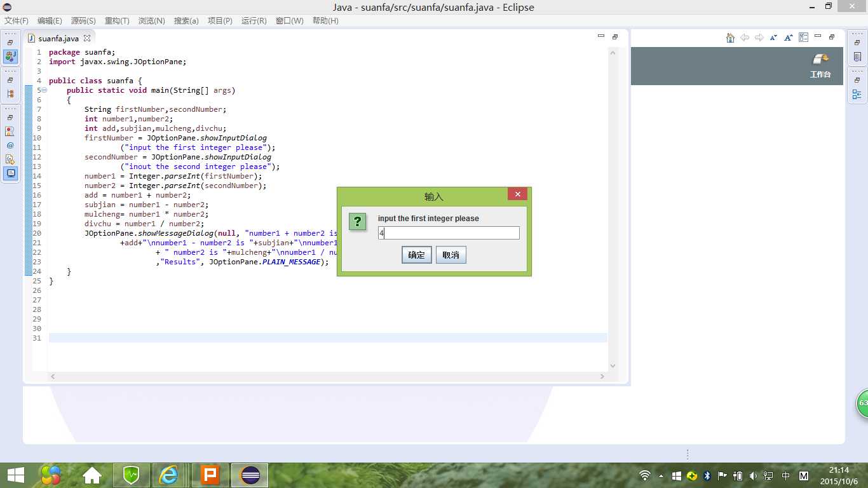Open the Type Hierarchy fast view icon

click(x=10, y=94)
